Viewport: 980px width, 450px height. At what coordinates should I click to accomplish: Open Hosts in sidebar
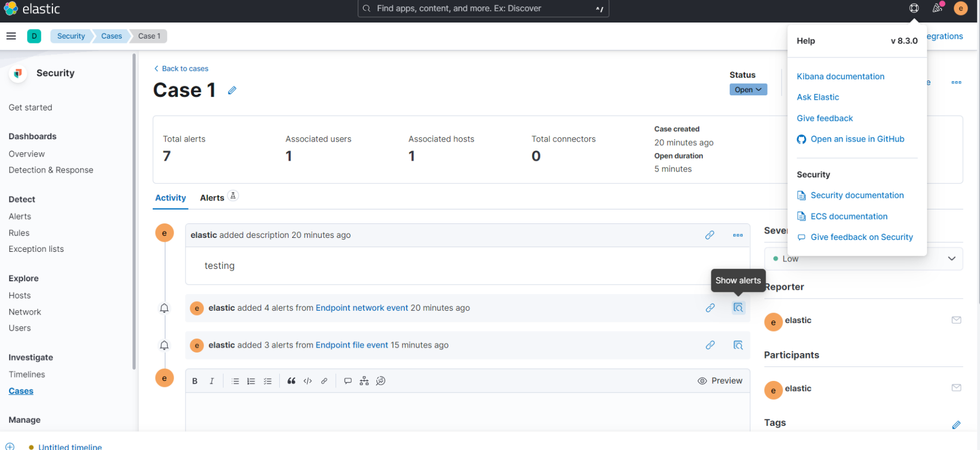(20, 296)
